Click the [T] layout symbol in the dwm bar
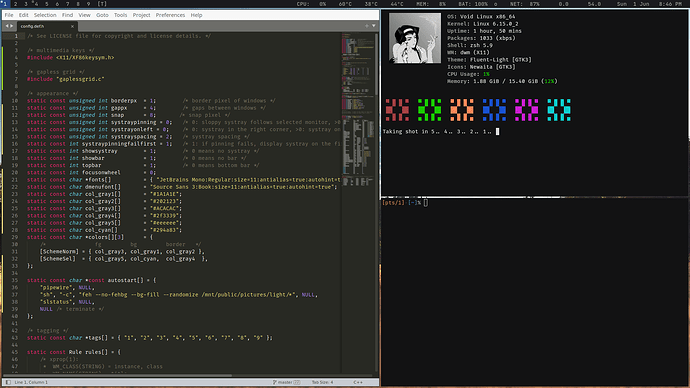This screenshot has height=388, width=690. pos(102,4)
